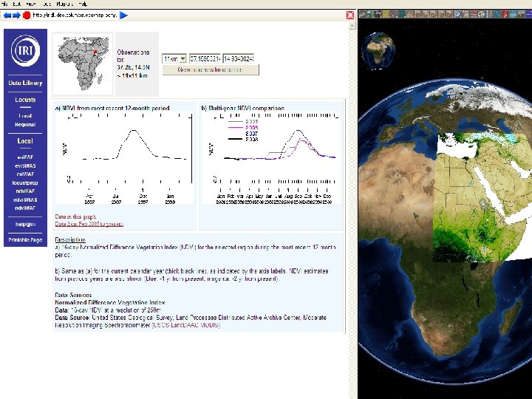
Task: Click the scrollbar up arrow of web panel
Action: pos(352,25)
